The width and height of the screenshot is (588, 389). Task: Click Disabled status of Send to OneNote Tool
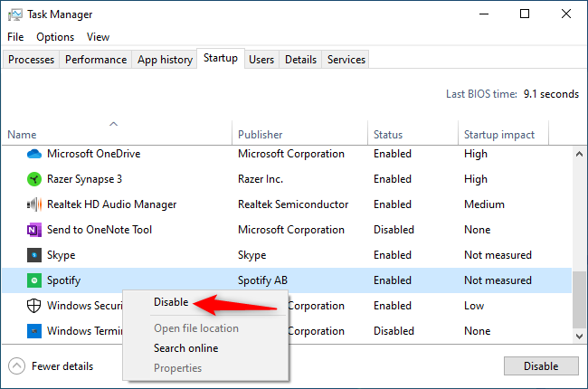[x=394, y=230]
